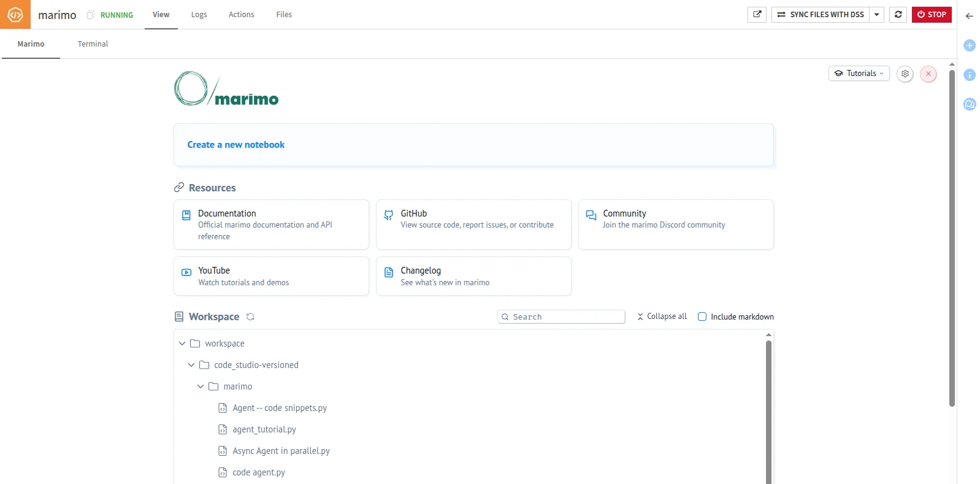
Task: Open marimo settings gear icon
Action: pos(905,74)
